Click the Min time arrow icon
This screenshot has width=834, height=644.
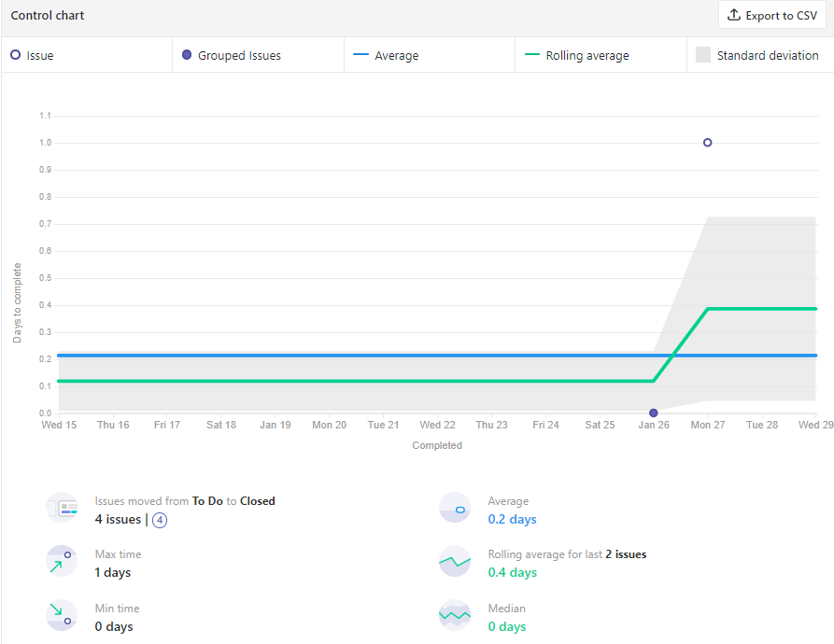pos(62,616)
